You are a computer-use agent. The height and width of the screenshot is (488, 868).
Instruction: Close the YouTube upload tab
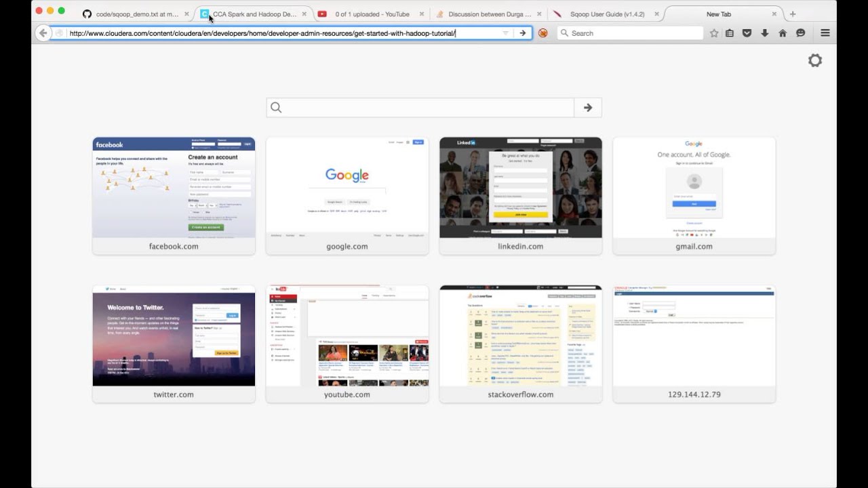click(x=421, y=14)
